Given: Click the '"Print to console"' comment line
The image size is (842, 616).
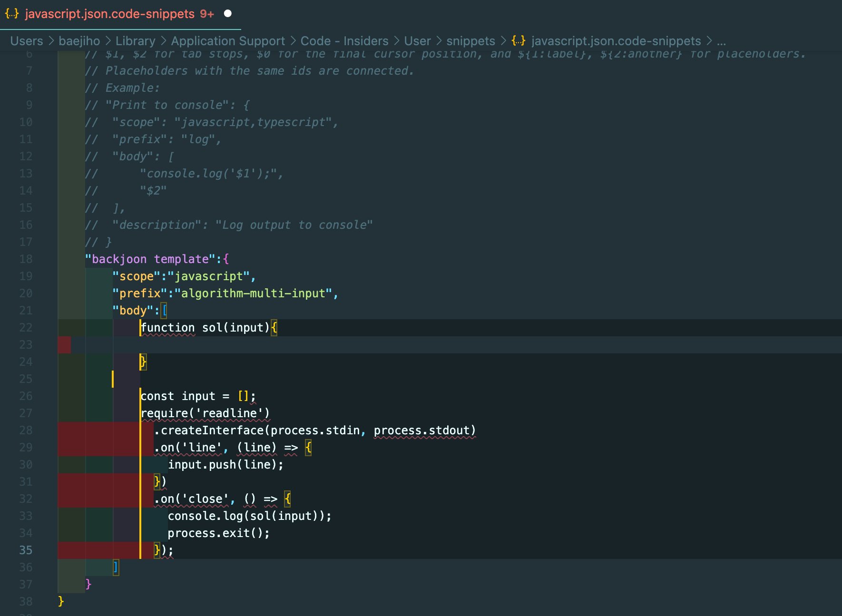Looking at the screenshot, I should point(167,105).
